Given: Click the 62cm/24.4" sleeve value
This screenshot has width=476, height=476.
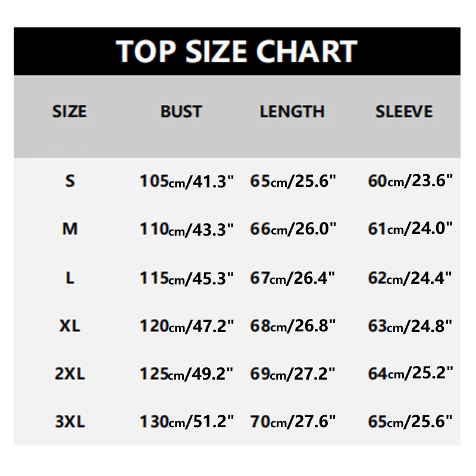Looking at the screenshot, I should coord(411,277).
